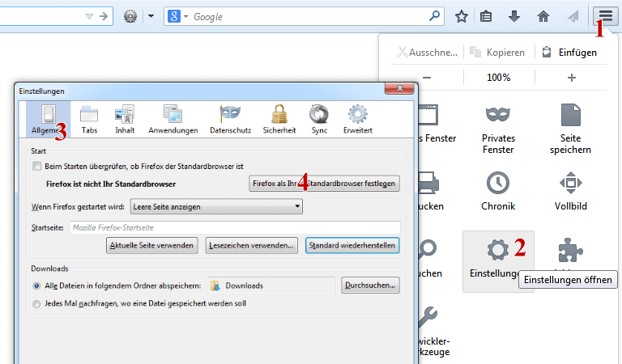Open Anwendungen settings tab
The height and width of the screenshot is (364, 622).
pos(173,120)
